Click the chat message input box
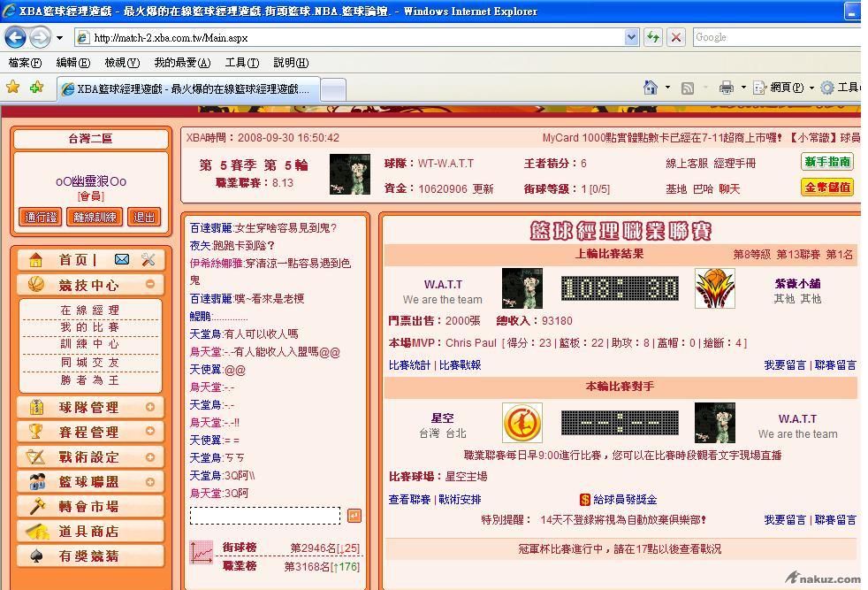 (265, 516)
